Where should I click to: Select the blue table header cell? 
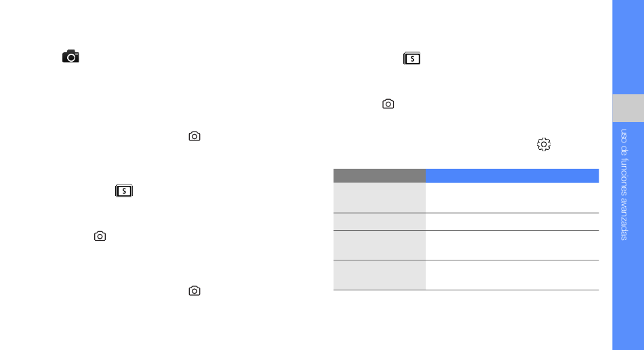pyautogui.click(x=512, y=176)
